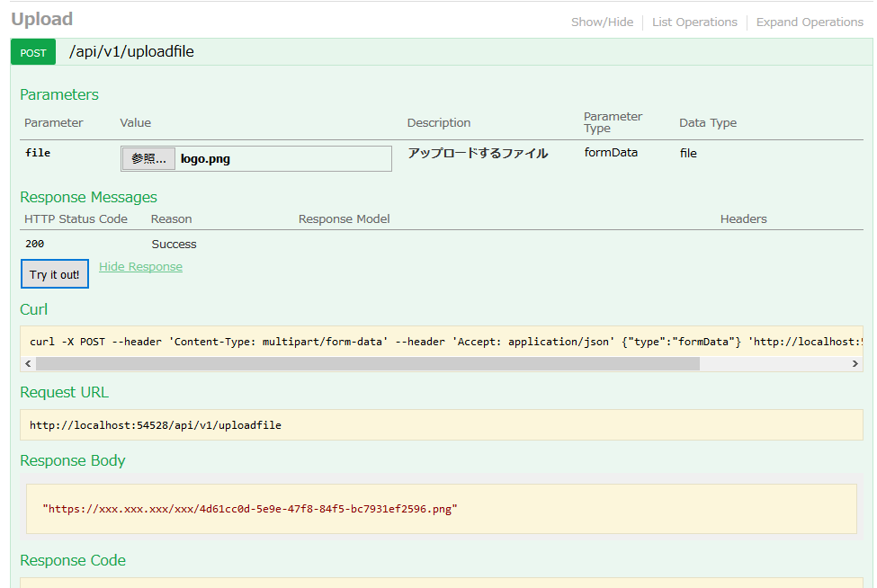877x588 pixels.
Task: Click the Reason column header
Action: [171, 219]
